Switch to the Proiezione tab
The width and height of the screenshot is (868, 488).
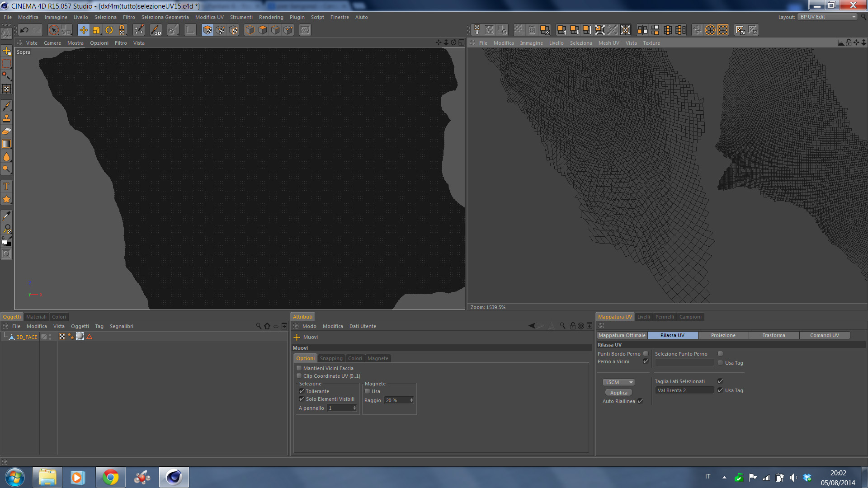click(x=723, y=335)
